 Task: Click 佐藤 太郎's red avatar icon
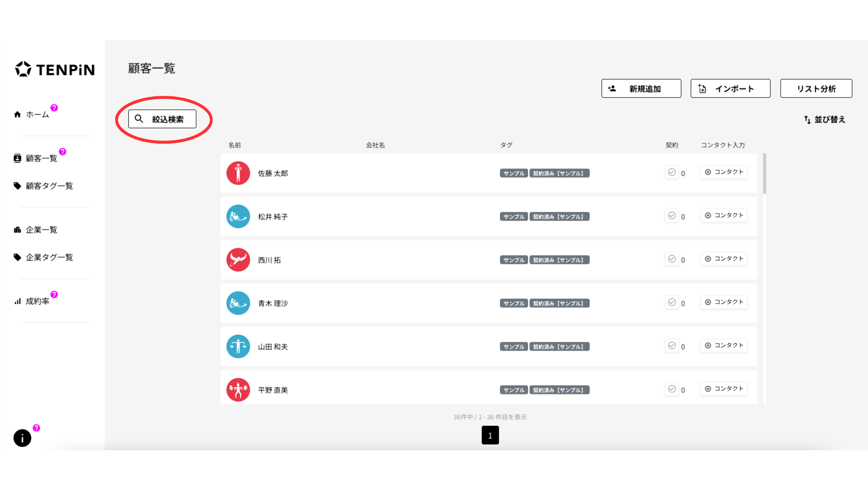[x=238, y=173]
